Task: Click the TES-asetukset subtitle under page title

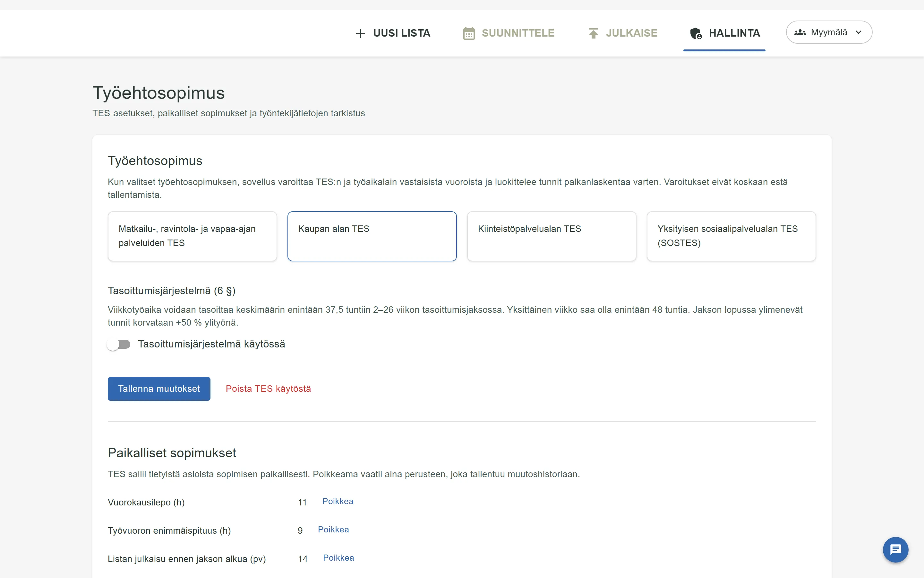Action: [229, 113]
